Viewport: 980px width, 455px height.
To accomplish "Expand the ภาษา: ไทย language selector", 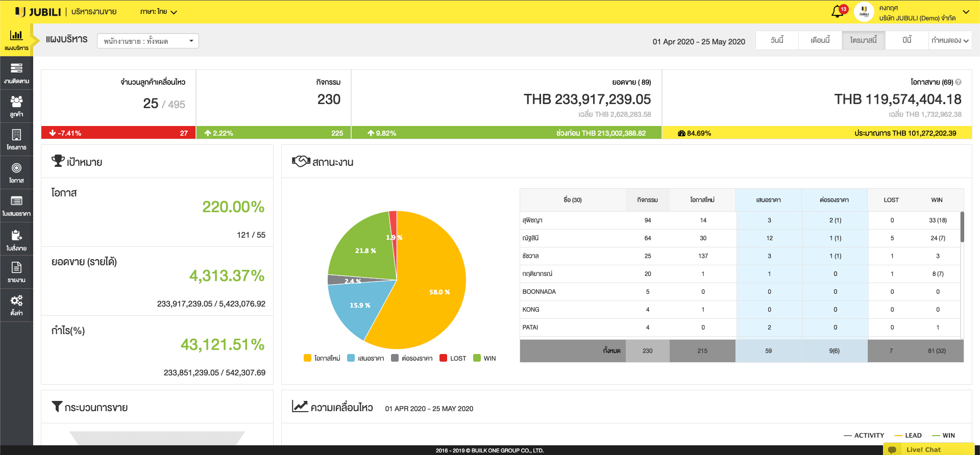I will click(x=158, y=12).
